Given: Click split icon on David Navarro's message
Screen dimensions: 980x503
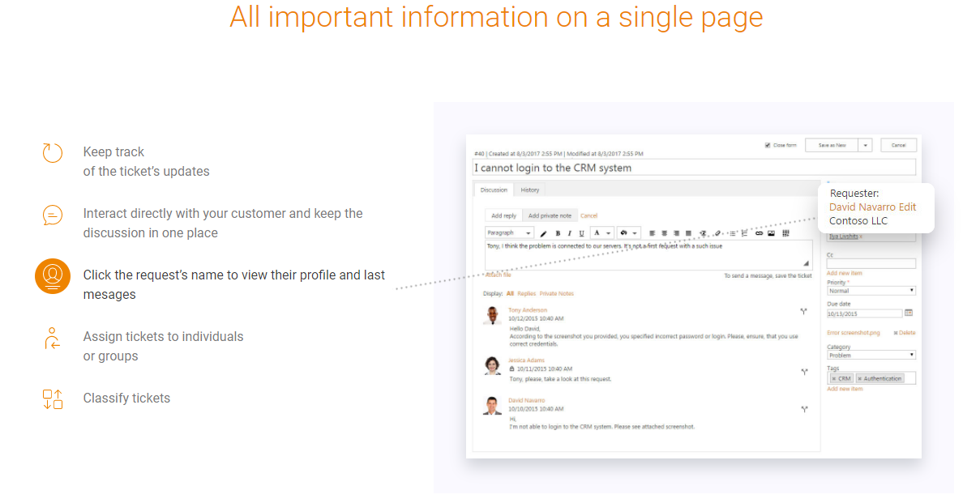Looking at the screenshot, I should tap(804, 409).
